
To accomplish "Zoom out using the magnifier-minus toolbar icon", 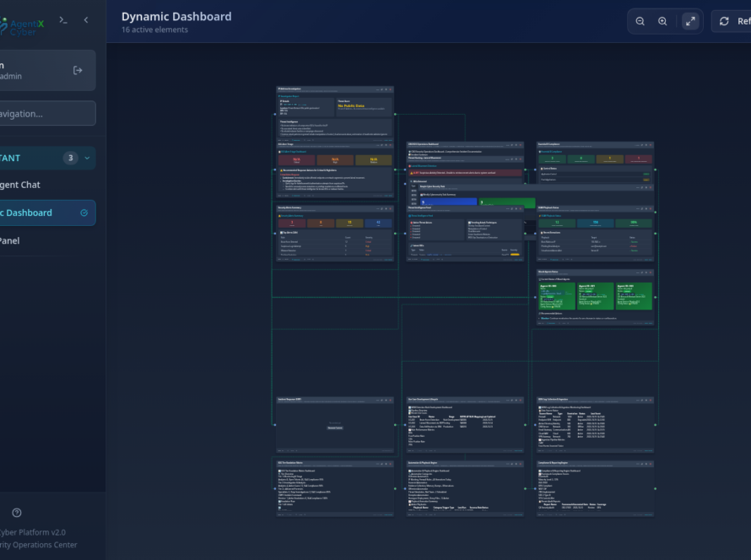I will pyautogui.click(x=640, y=20).
